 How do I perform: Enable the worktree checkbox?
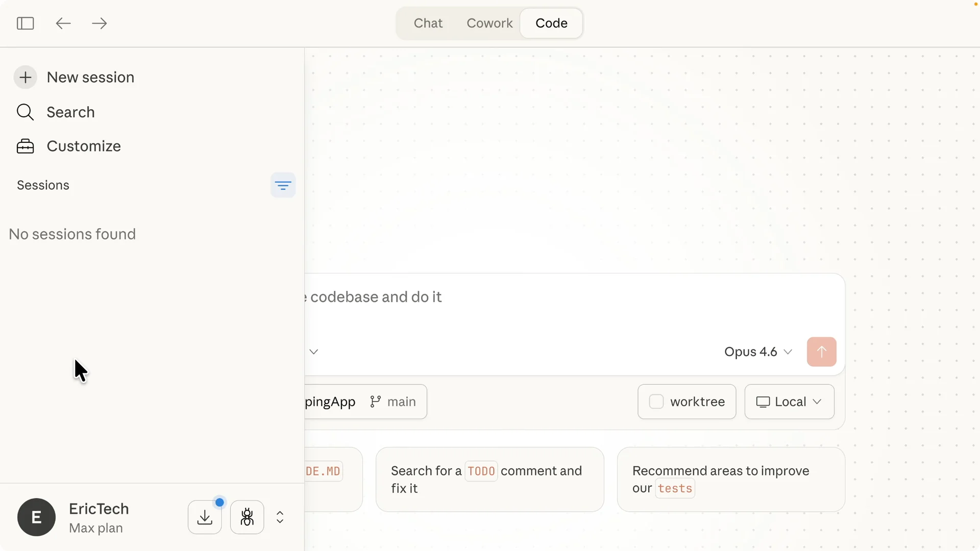click(x=656, y=402)
